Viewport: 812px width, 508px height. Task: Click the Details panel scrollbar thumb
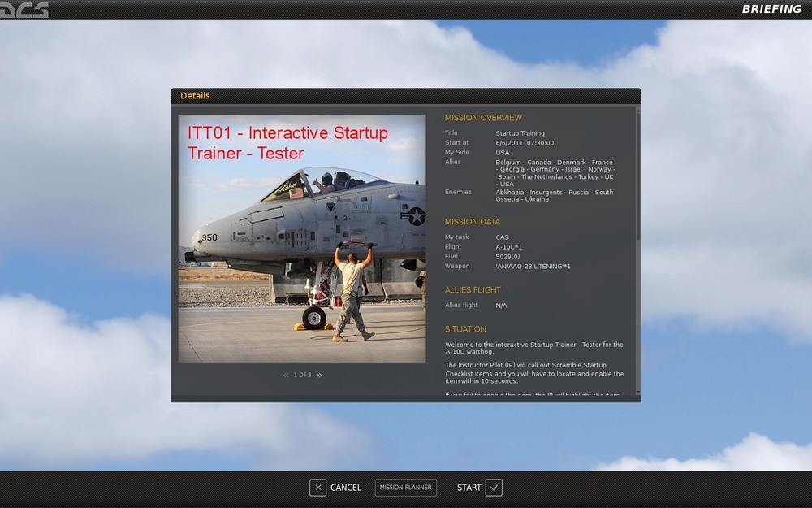point(638,176)
